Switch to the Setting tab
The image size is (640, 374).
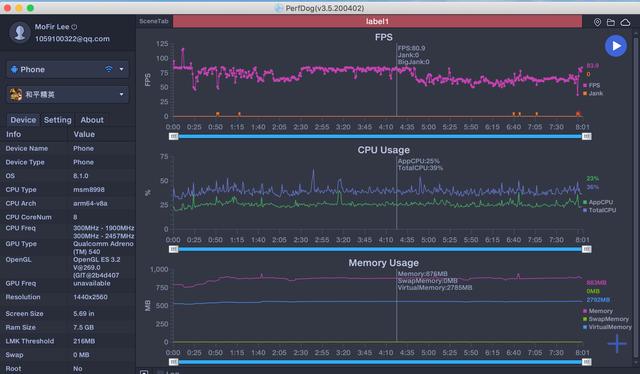[58, 120]
